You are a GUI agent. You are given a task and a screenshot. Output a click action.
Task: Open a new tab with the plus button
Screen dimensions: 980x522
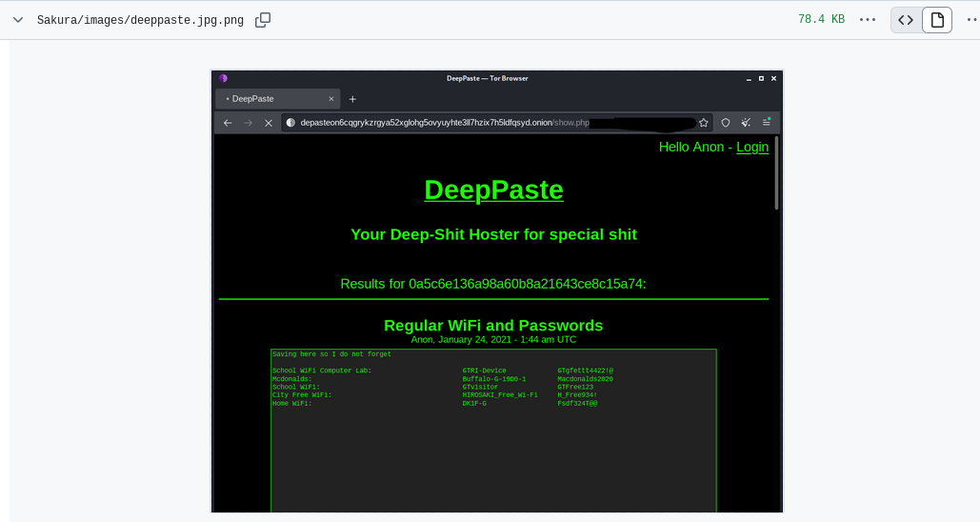coord(352,99)
